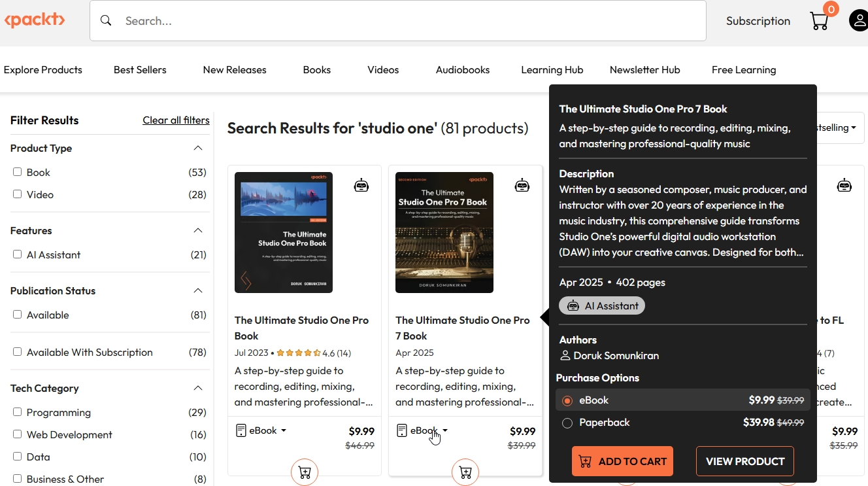Viewport: 868px width, 486px height.
Task: Check the Programming category filter
Action: pos(18,412)
